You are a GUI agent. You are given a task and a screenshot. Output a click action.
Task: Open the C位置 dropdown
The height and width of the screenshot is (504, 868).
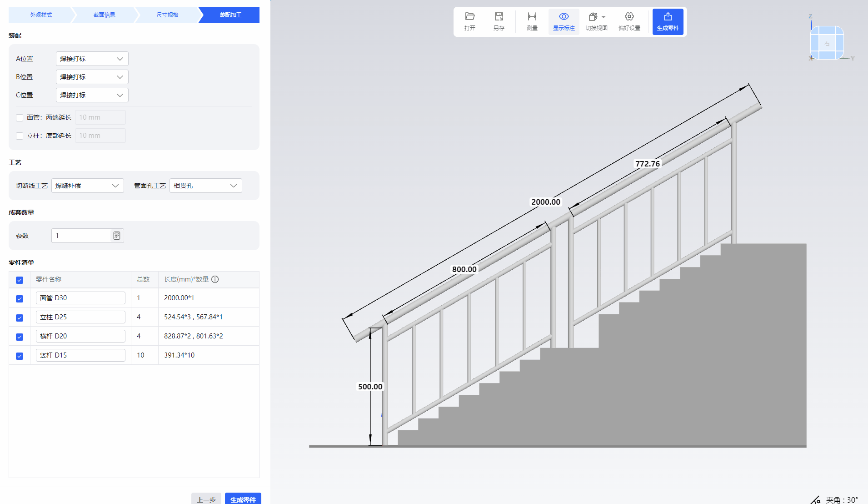pos(92,95)
